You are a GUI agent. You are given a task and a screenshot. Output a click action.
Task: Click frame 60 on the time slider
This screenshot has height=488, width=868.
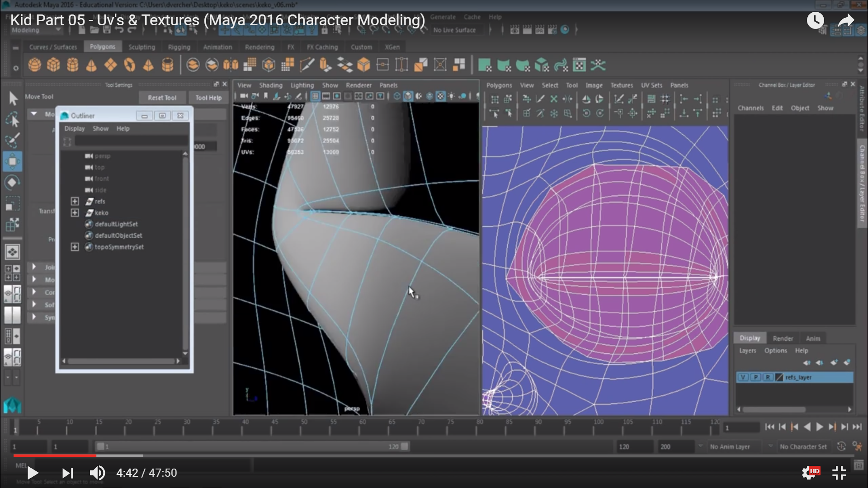[x=363, y=426]
